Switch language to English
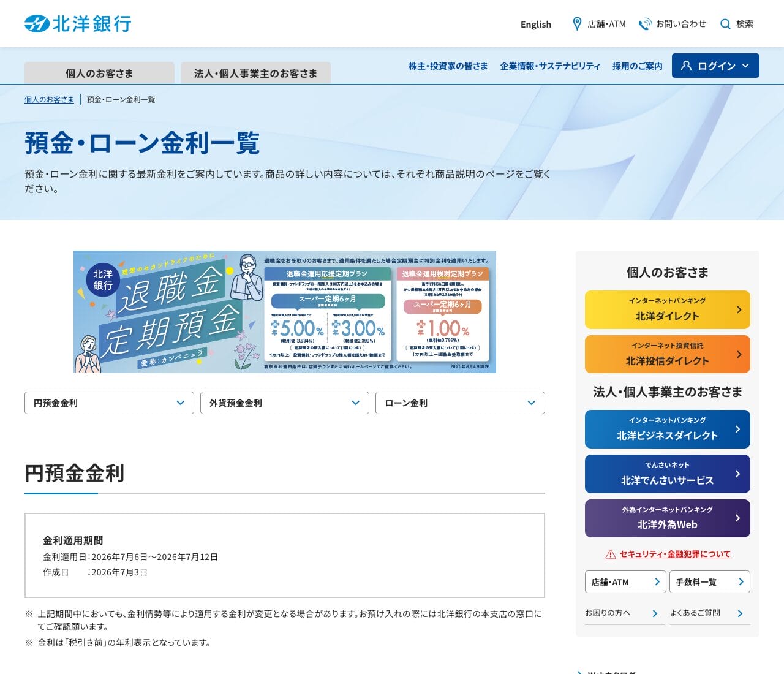 tap(536, 25)
